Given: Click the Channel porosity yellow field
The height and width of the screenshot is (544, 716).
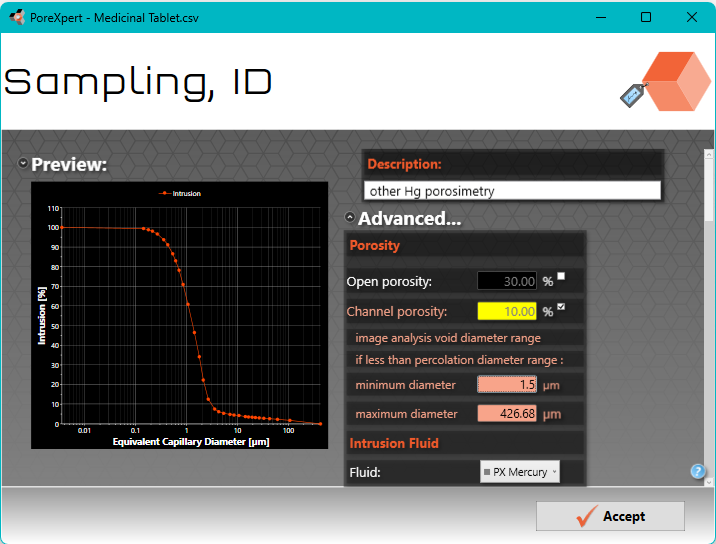Looking at the screenshot, I should (507, 311).
